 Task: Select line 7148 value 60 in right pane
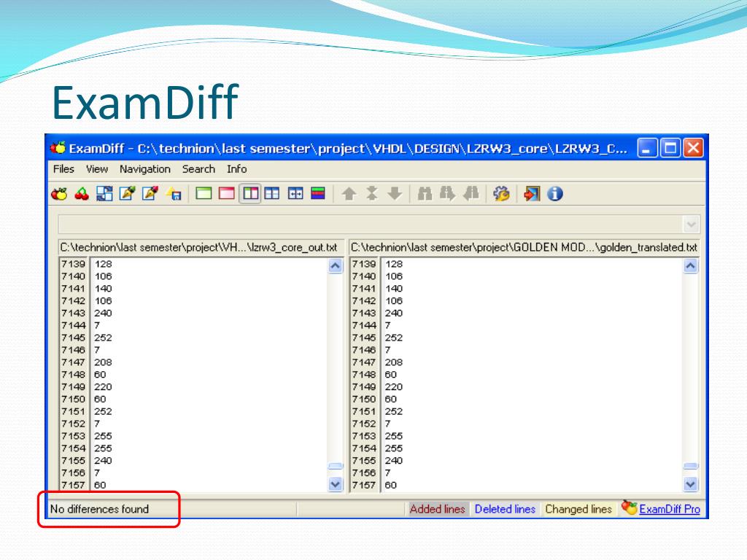point(391,374)
